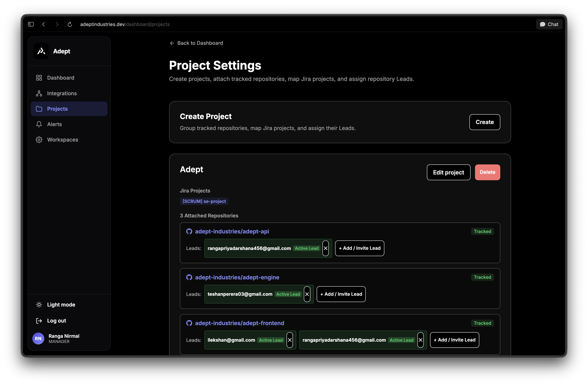
Task: Open Integrations from the sidebar
Action: pos(69,93)
